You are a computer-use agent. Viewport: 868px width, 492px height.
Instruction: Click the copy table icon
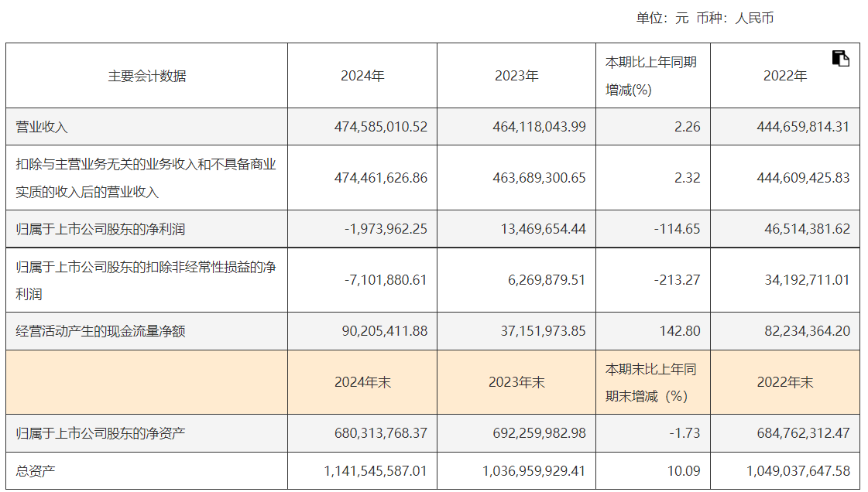(x=841, y=58)
